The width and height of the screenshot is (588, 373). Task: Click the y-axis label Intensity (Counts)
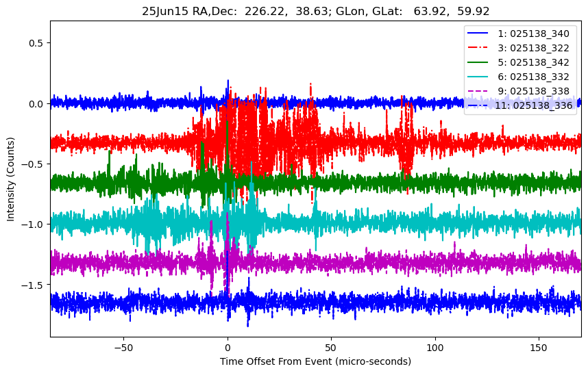click(10, 179)
